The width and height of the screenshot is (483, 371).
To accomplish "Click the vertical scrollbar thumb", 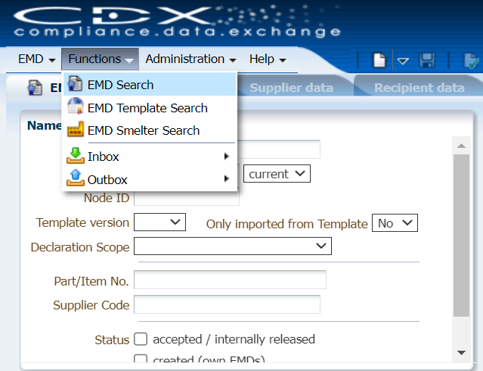I will click(462, 235).
